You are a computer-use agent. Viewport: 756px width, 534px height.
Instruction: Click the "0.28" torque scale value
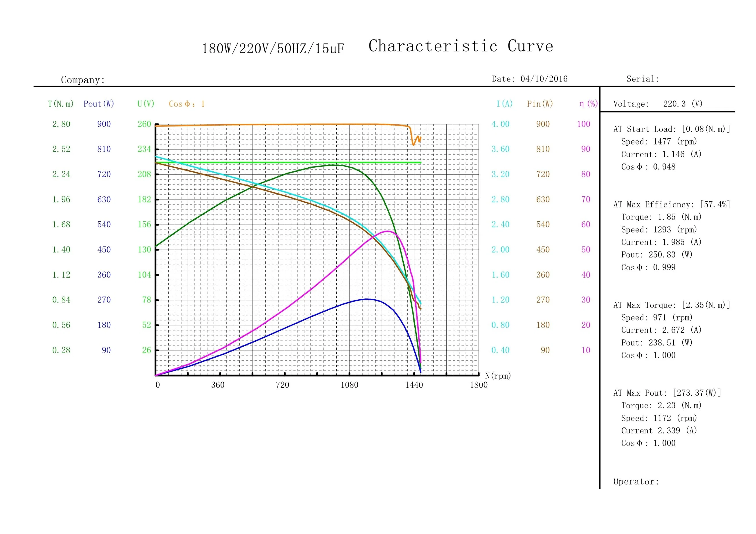click(x=61, y=350)
